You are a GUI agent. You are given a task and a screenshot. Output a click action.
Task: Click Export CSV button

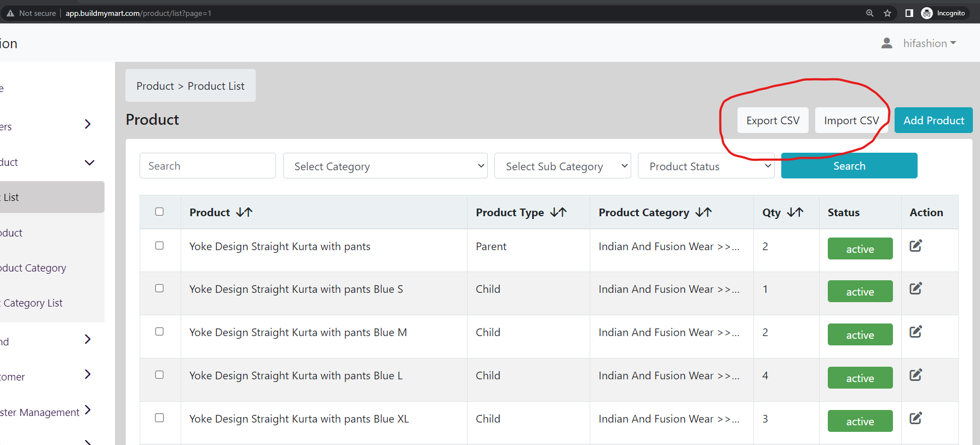[773, 120]
